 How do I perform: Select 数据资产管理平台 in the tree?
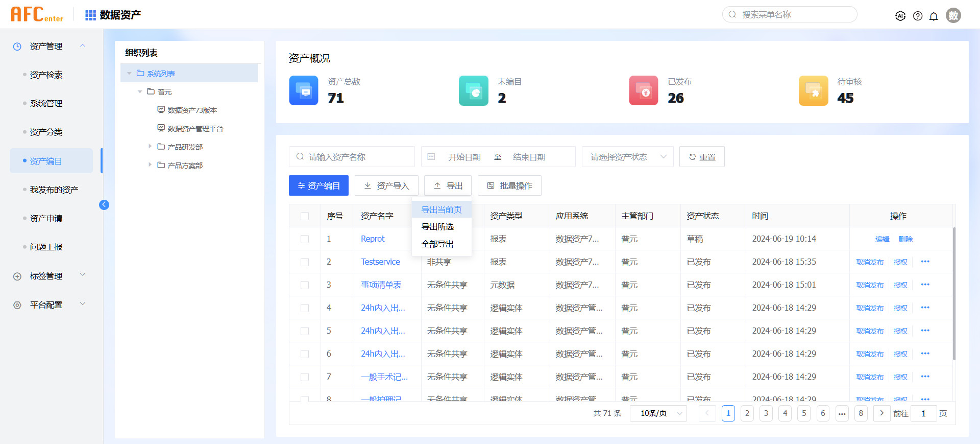tap(195, 129)
